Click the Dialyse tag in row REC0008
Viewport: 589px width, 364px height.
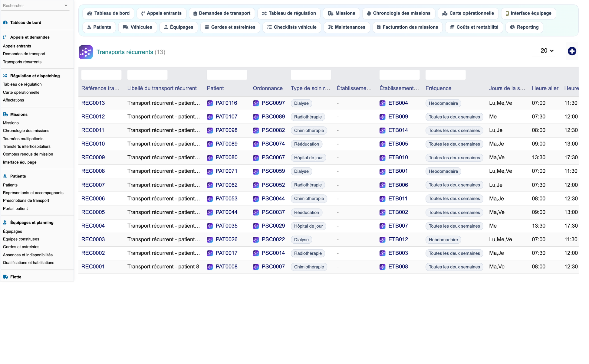coord(301,171)
